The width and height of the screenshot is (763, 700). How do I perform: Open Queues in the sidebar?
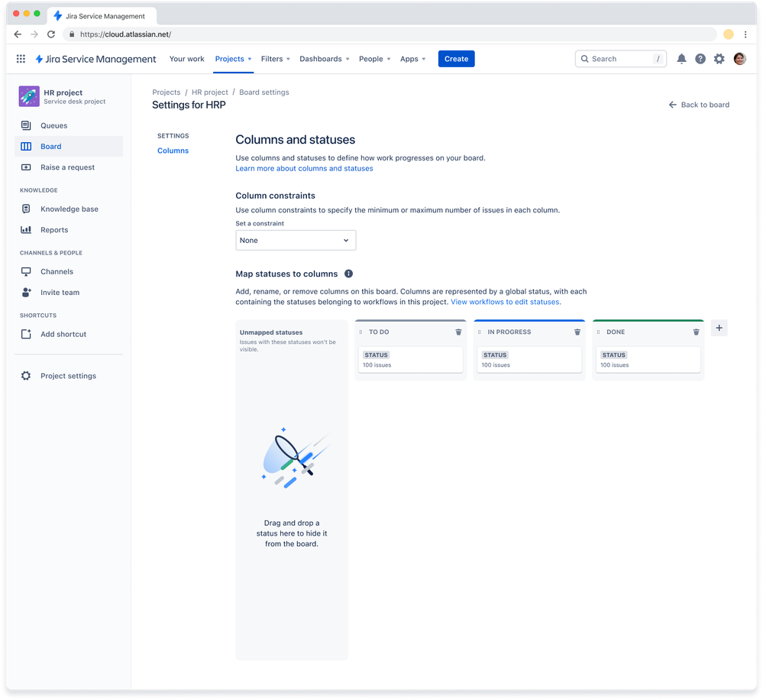[x=69, y=125]
